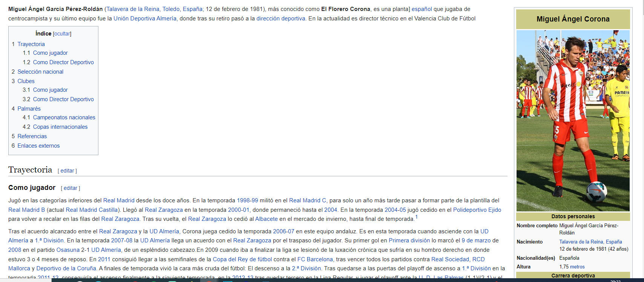The width and height of the screenshot is (644, 282).
Task: Open Unión Deportiva Almería article
Action: pos(145,18)
